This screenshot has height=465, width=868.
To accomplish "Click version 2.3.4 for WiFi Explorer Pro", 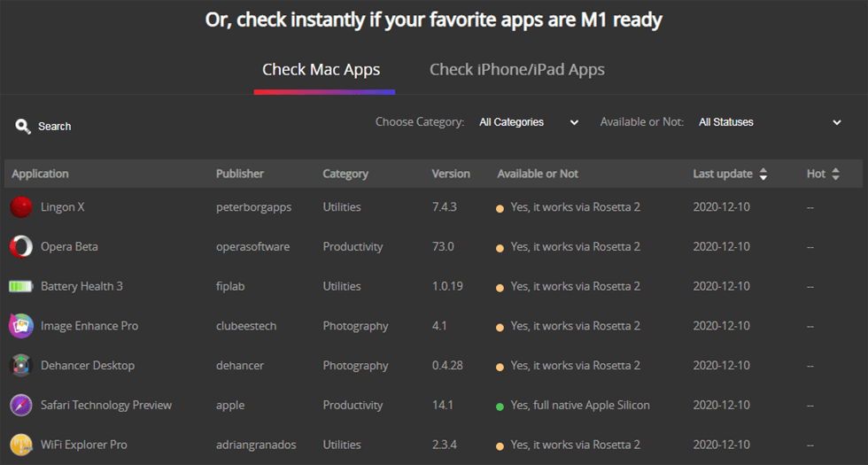I will tap(444, 445).
